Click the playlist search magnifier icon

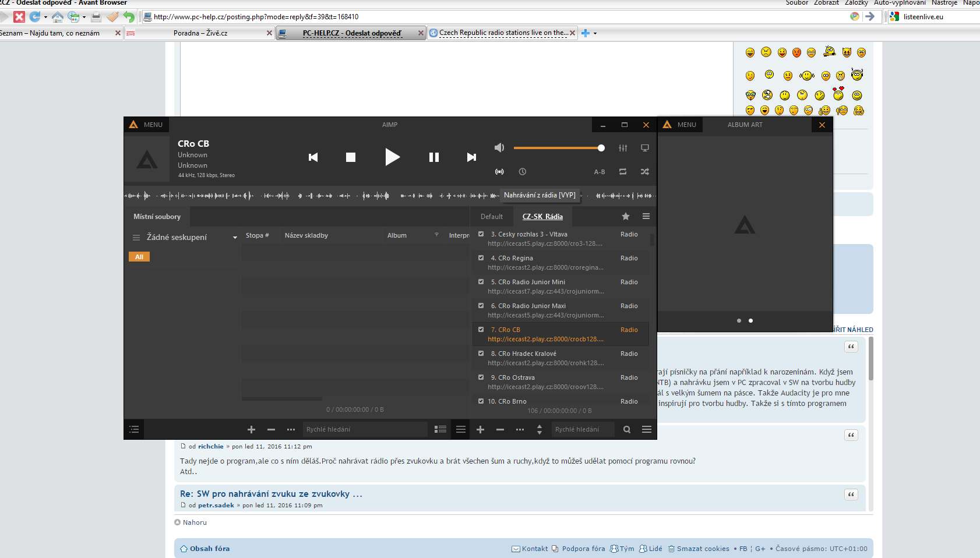coord(627,429)
